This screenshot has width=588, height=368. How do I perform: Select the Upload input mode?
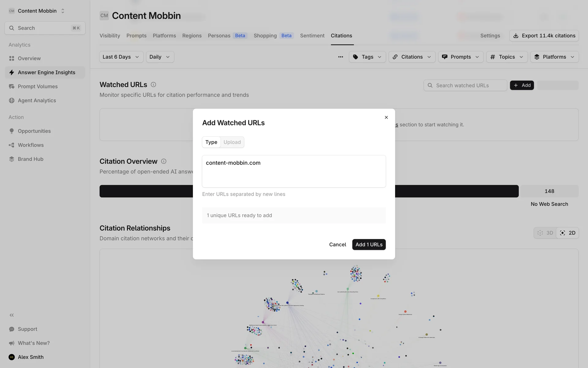(x=232, y=142)
